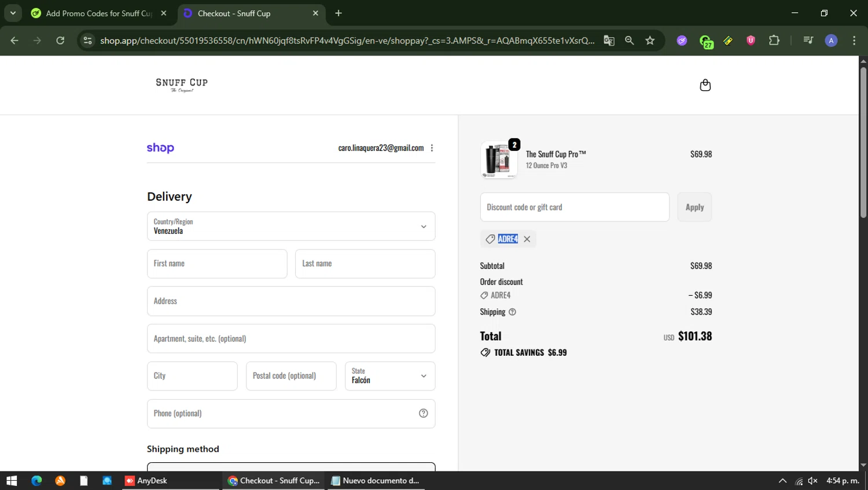Click the Apartment, suite field
Image resolution: width=868 pixels, height=490 pixels.
coord(291,338)
